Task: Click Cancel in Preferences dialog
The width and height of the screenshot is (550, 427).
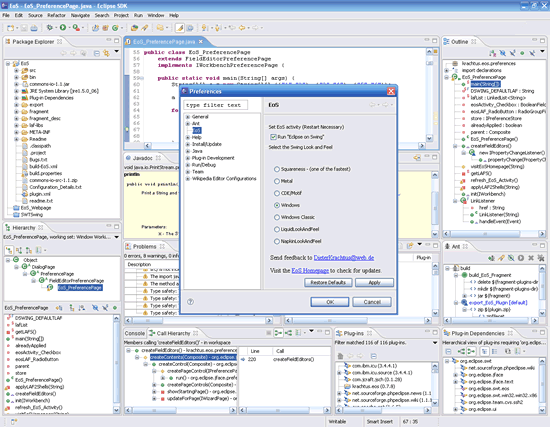Action: (372, 302)
